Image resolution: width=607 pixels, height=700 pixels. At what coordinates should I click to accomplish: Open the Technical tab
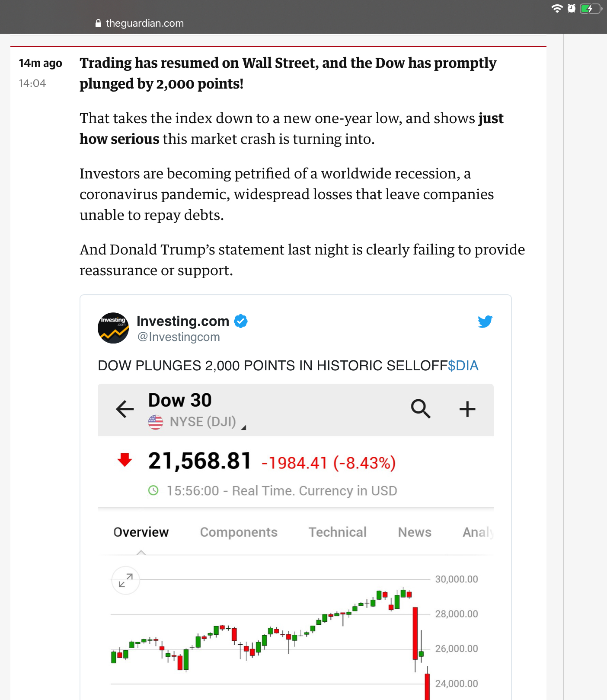tap(338, 532)
